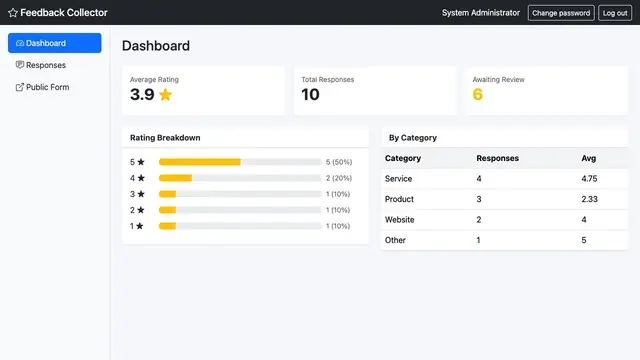Screen dimensions: 640x360
Task: Click the 2-star rating progress bar
Action: pos(240,210)
